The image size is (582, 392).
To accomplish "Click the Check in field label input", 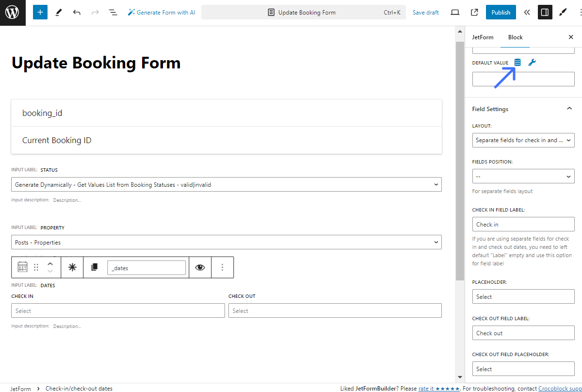I will click(523, 224).
